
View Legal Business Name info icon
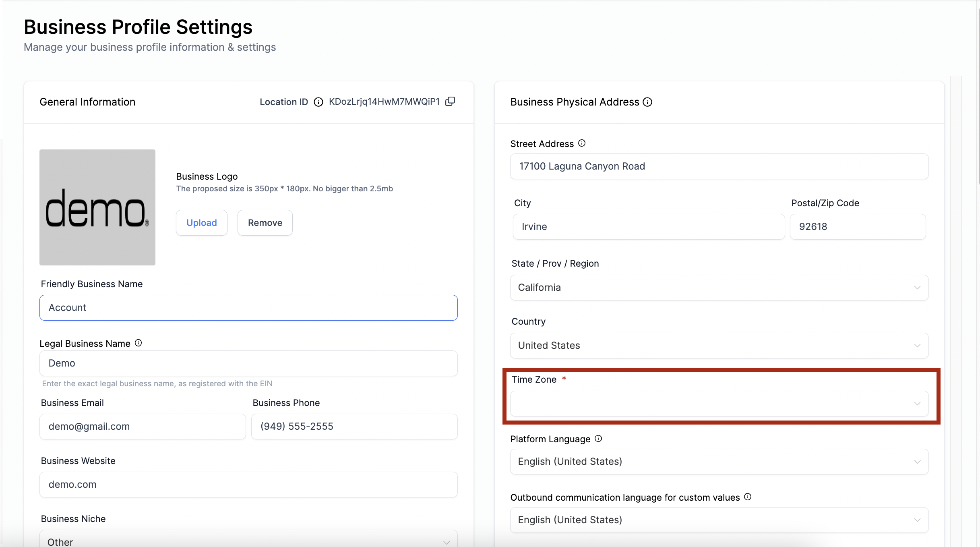click(139, 343)
